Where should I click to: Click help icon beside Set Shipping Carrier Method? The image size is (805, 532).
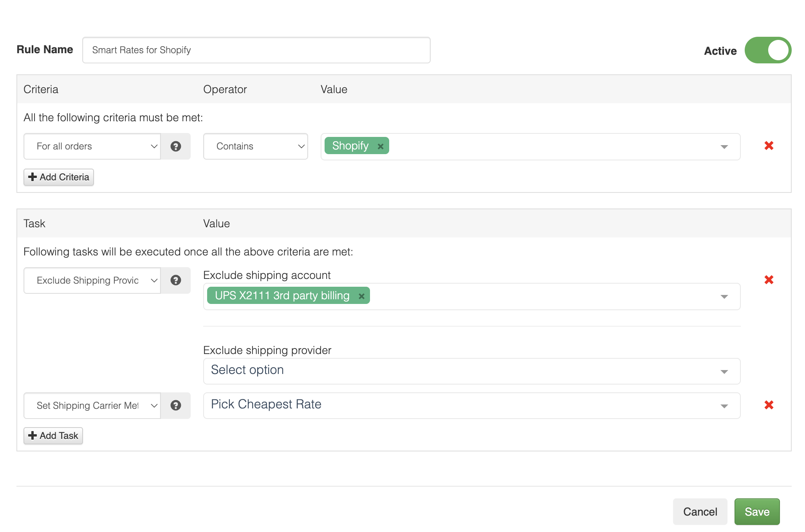175,405
